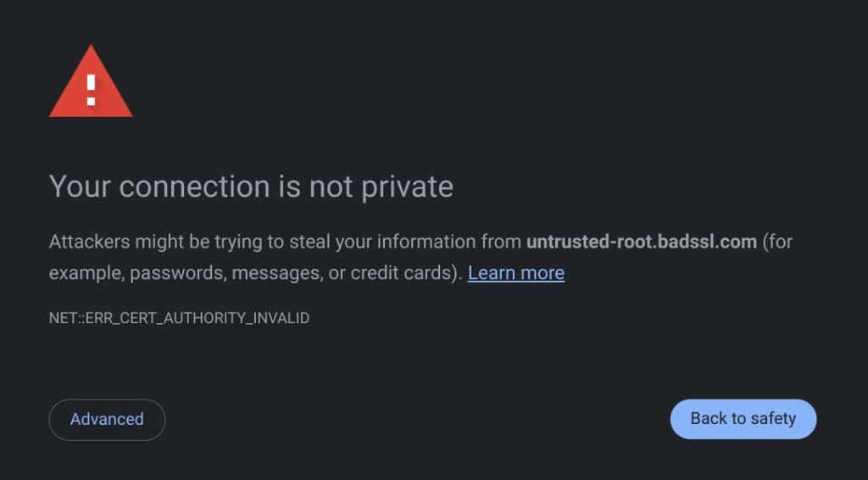
Task: Click the word "trying" in the warning message
Action: [237, 242]
